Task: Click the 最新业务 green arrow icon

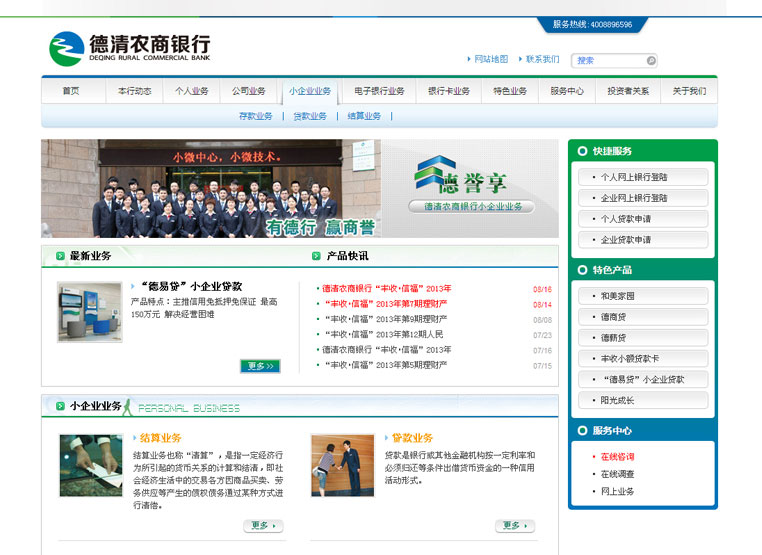Action: (60, 256)
